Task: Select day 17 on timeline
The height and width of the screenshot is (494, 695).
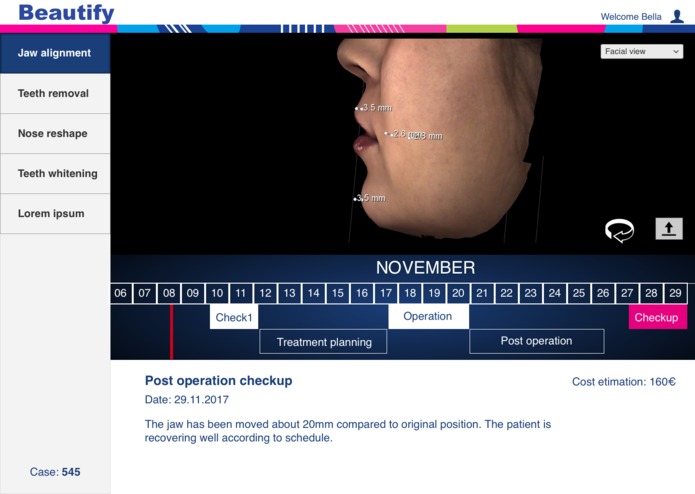Action: [386, 293]
